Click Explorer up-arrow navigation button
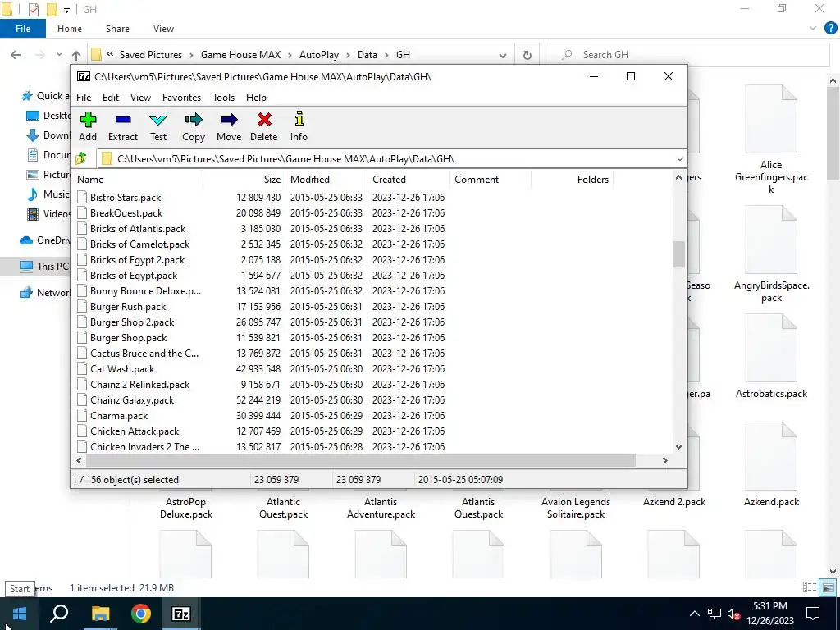Screen dimensions: 840x630 [76, 55]
